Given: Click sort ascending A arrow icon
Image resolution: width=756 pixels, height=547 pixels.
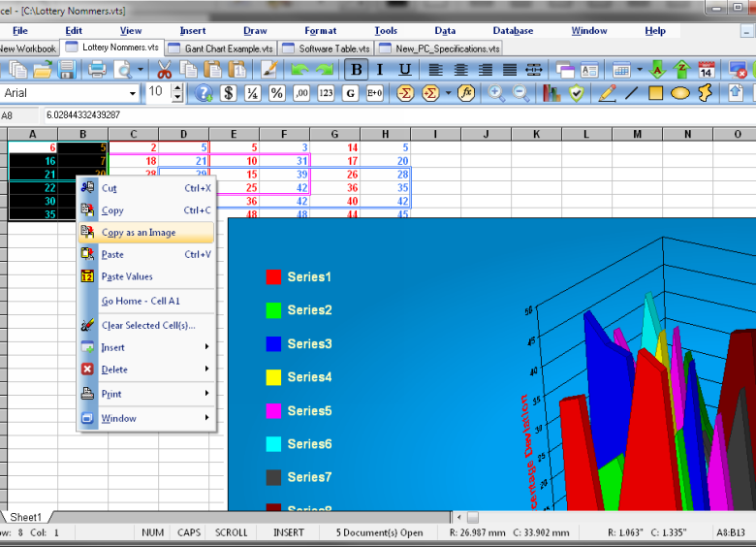Looking at the screenshot, I should (658, 70).
